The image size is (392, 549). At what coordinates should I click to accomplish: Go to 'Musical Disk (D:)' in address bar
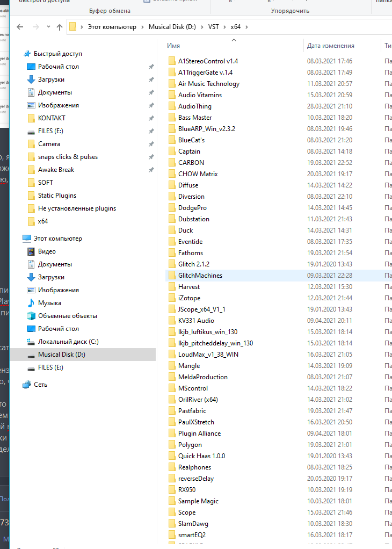[172, 27]
